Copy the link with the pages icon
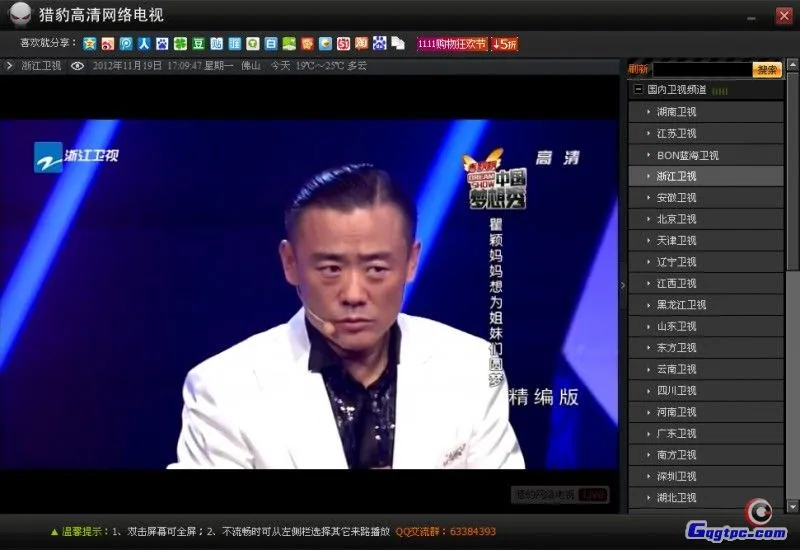This screenshot has height=550, width=800. click(x=398, y=44)
